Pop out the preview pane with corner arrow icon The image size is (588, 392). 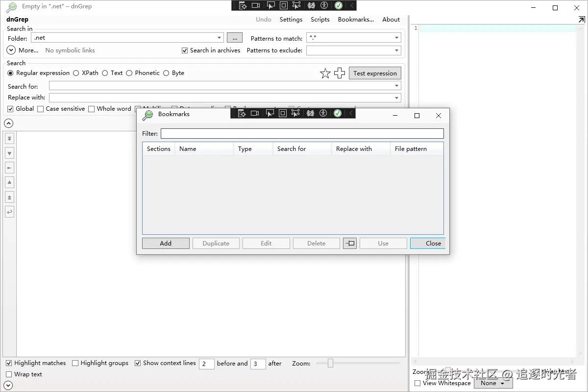click(582, 20)
